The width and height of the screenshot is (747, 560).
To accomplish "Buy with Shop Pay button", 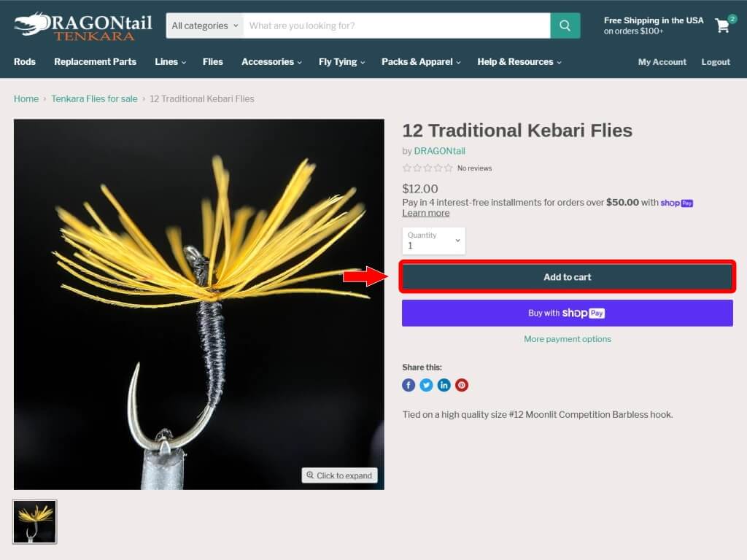I will (x=568, y=313).
